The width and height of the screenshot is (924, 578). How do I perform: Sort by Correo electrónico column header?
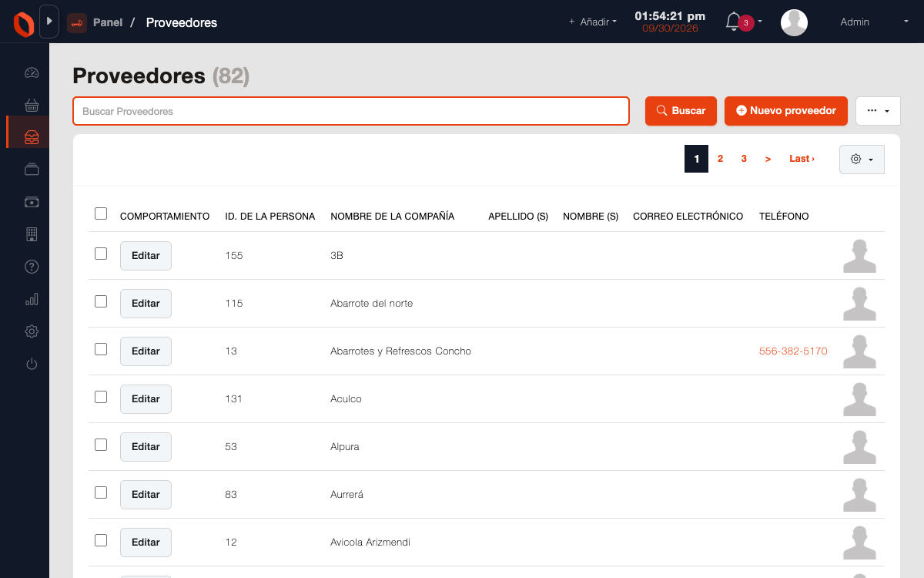tap(688, 217)
